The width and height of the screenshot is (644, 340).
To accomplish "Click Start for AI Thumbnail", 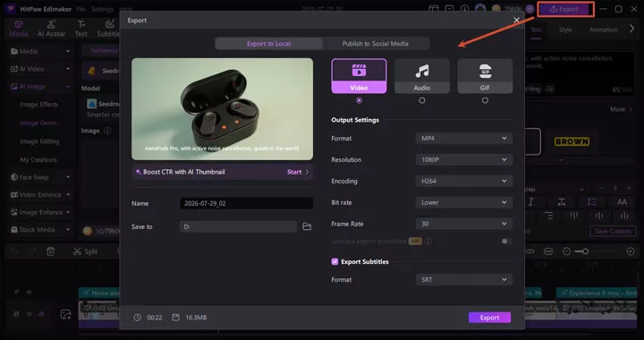I will (x=297, y=172).
